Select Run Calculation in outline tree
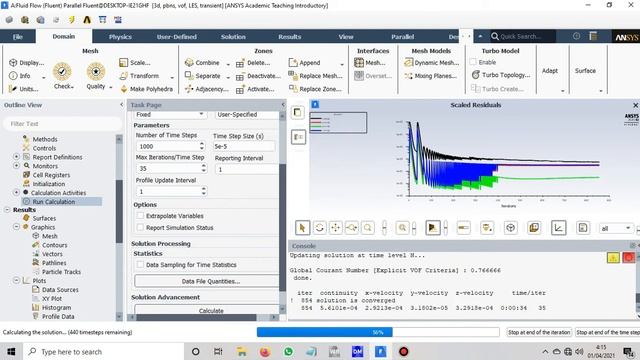This screenshot has width=640, height=360. 53,202
